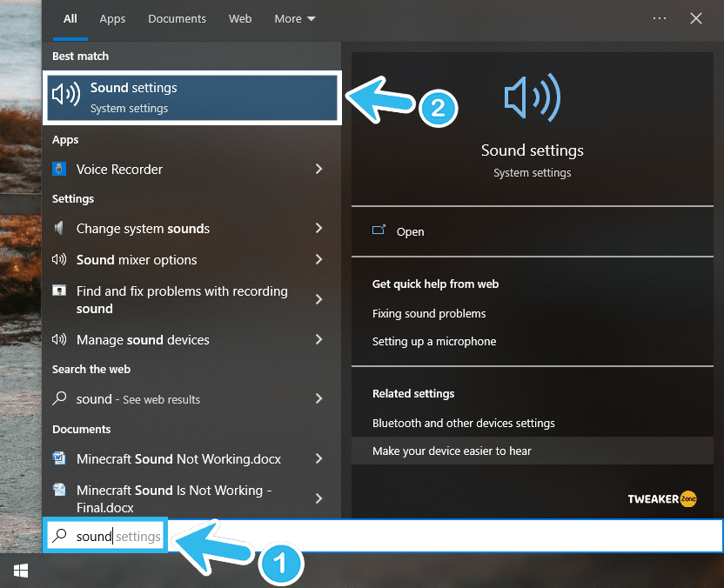Image resolution: width=724 pixels, height=588 pixels.
Task: Click the Minecraft Sound Is Not Working Final.docx icon
Action: (x=59, y=490)
